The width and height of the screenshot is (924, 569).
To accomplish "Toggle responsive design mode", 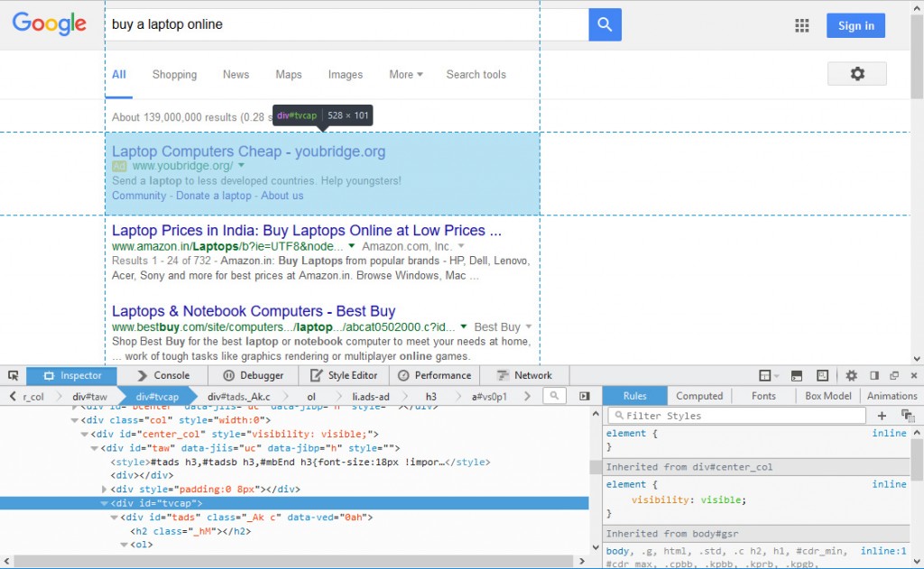I will 822,375.
